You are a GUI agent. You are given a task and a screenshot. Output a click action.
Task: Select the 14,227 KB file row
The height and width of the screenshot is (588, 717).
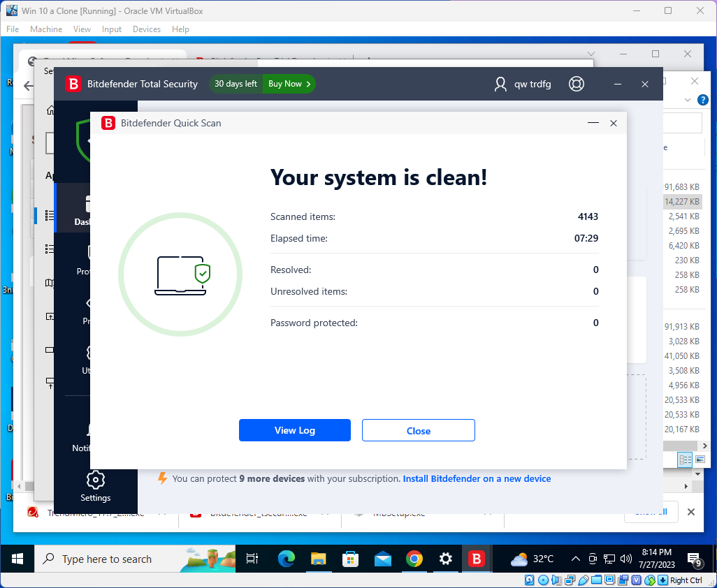tap(682, 202)
